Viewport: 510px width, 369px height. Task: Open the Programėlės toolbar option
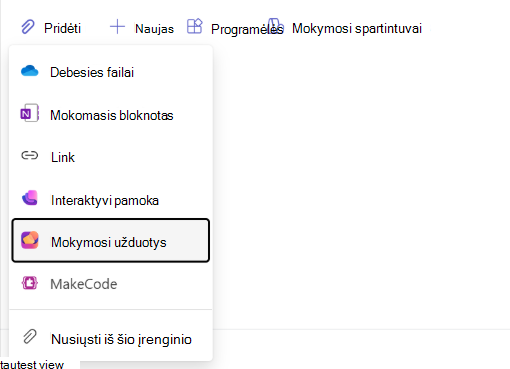pyautogui.click(x=247, y=29)
